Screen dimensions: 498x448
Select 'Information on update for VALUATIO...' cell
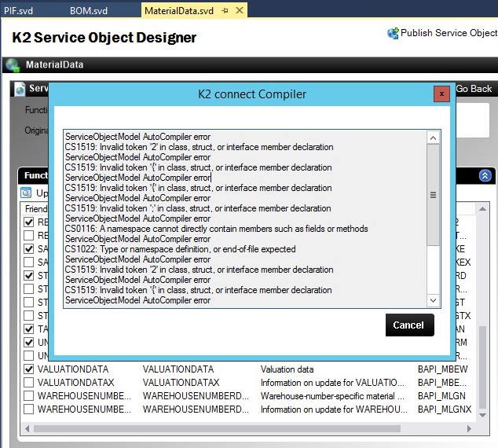coord(332,383)
